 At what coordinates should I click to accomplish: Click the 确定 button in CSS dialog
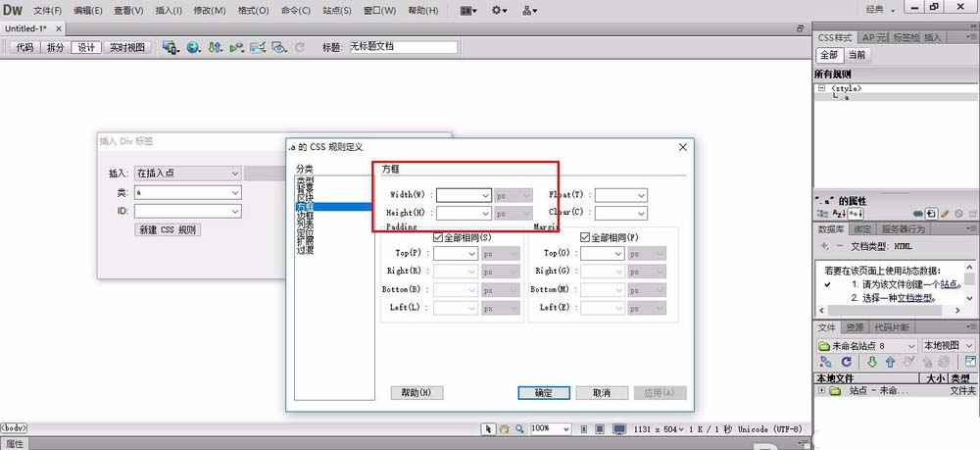tap(543, 393)
